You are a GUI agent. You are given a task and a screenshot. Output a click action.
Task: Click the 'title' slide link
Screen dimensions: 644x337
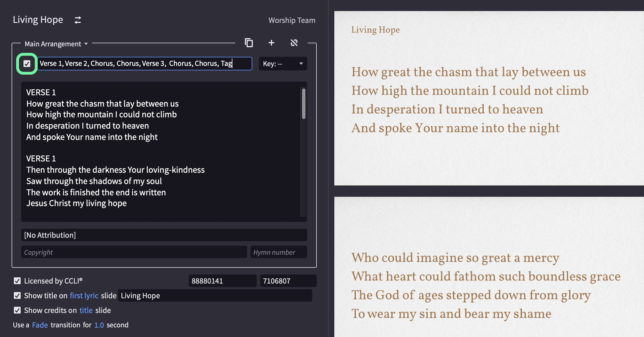point(86,310)
